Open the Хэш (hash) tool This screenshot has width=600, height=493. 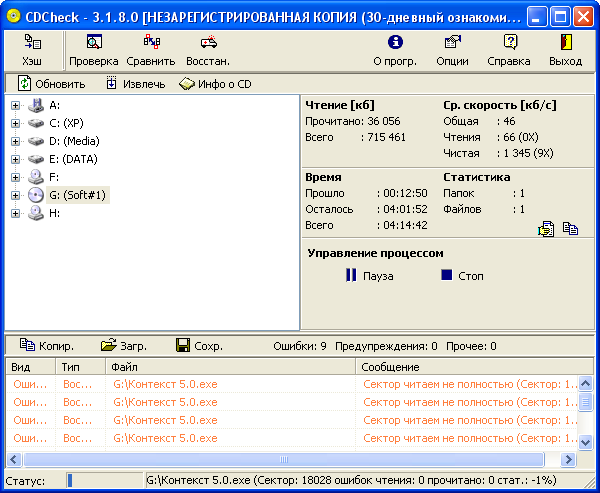(32, 51)
